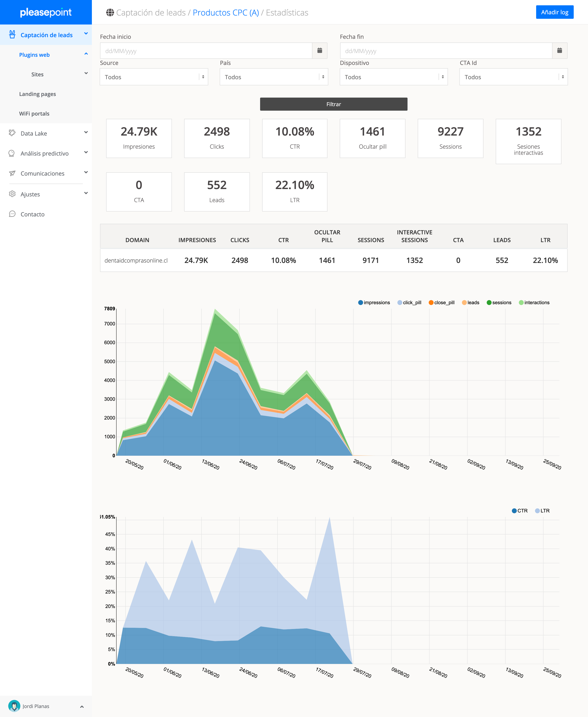
Task: Open Fecha fin calendar picker icon
Action: click(560, 50)
